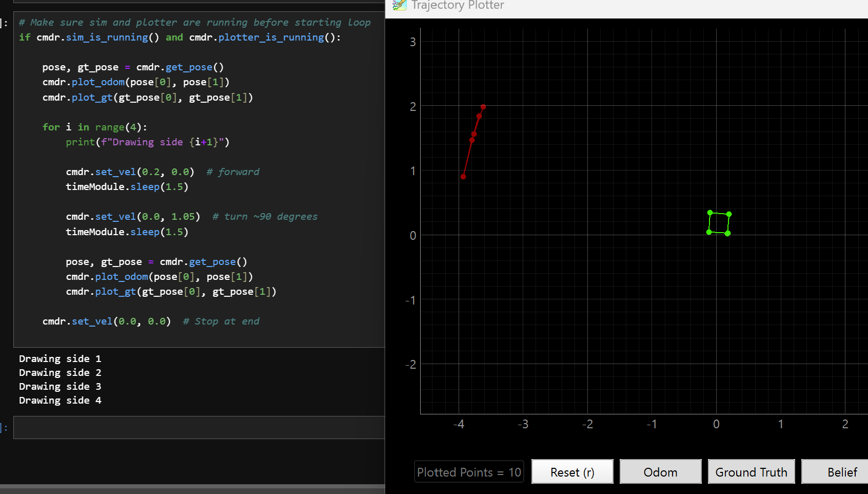Click the topmost red odom point

(x=483, y=107)
